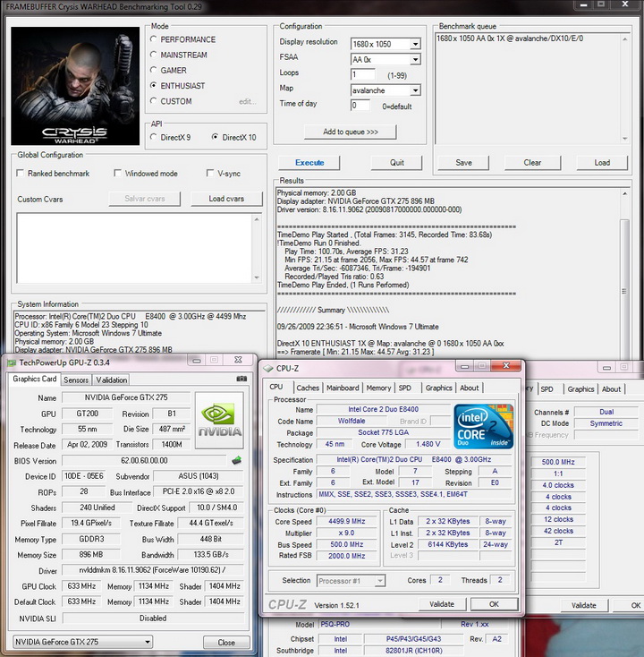
Task: Select the ENTHUSIAST mode radio button
Action: (153, 85)
